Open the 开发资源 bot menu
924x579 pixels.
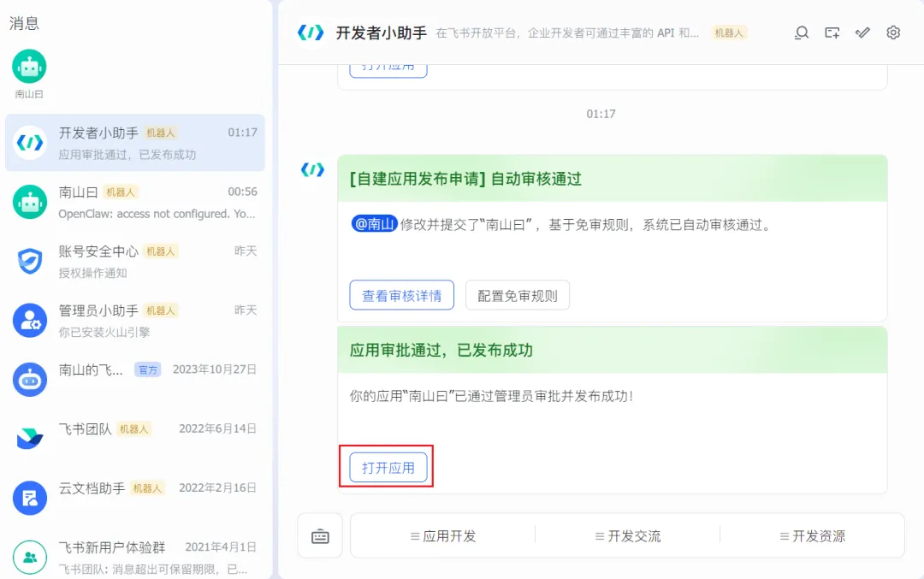[x=813, y=536]
